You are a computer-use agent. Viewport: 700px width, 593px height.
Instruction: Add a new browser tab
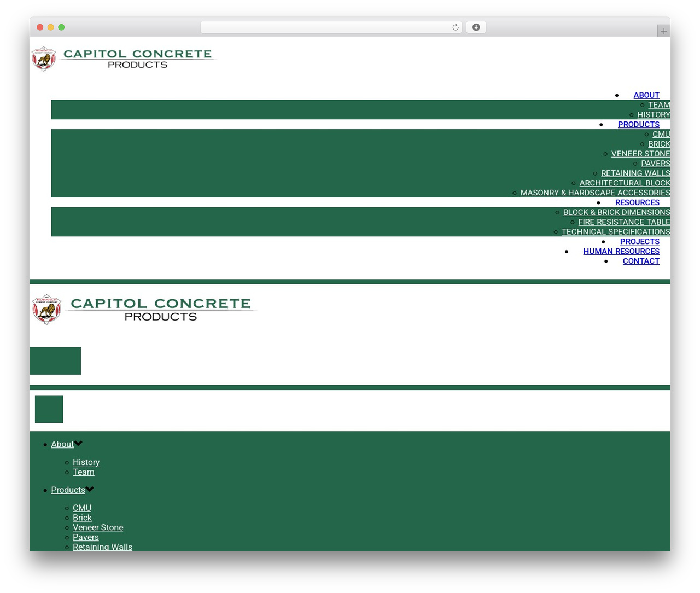[663, 31]
